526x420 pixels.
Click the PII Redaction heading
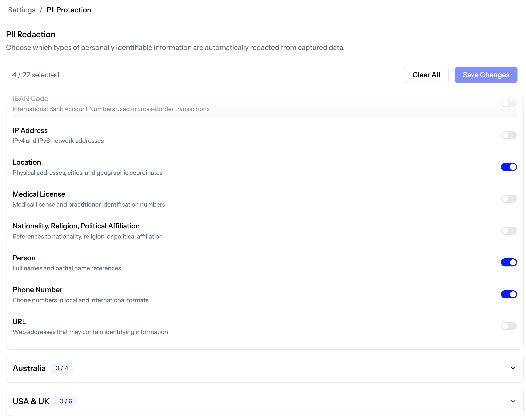pyautogui.click(x=31, y=34)
